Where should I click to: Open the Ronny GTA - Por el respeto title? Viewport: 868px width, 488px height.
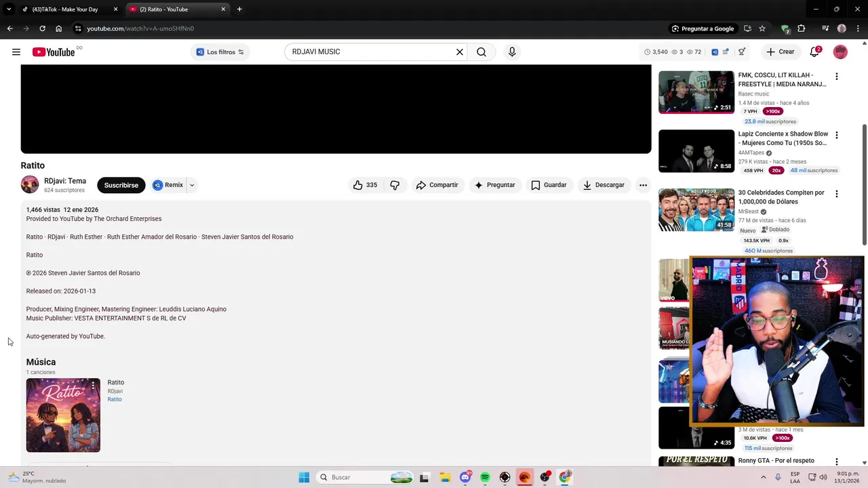pyautogui.click(x=776, y=461)
